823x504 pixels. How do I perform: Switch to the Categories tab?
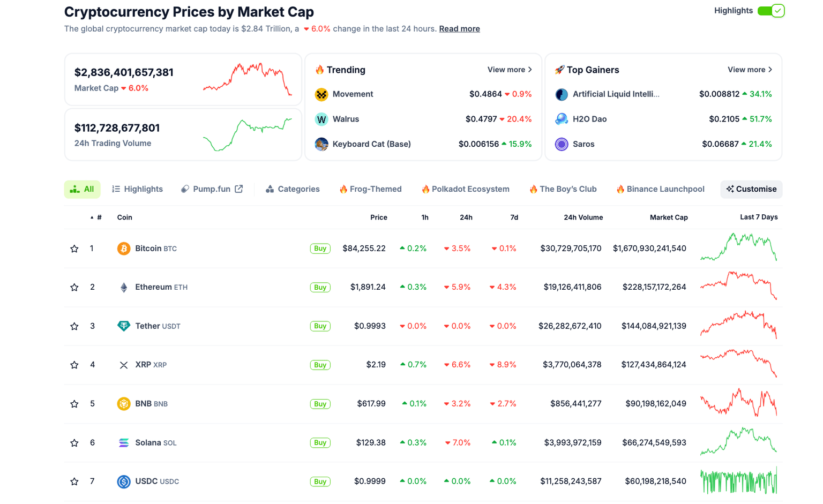pos(293,189)
